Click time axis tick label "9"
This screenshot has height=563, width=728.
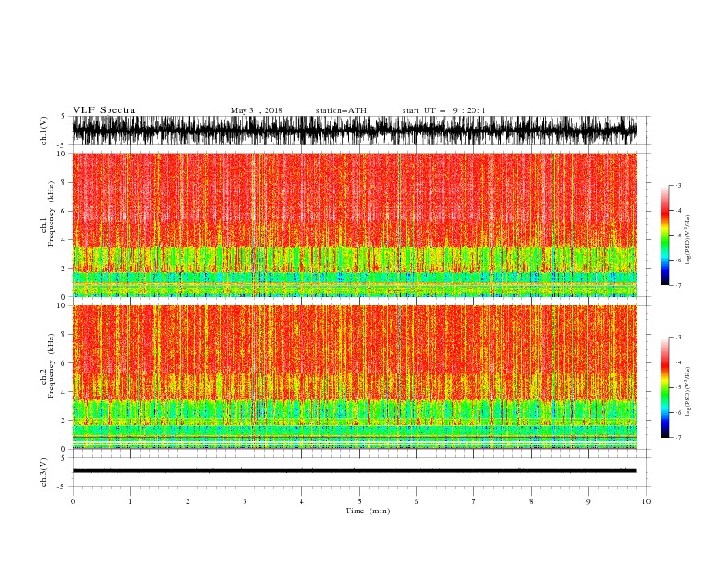tap(588, 501)
